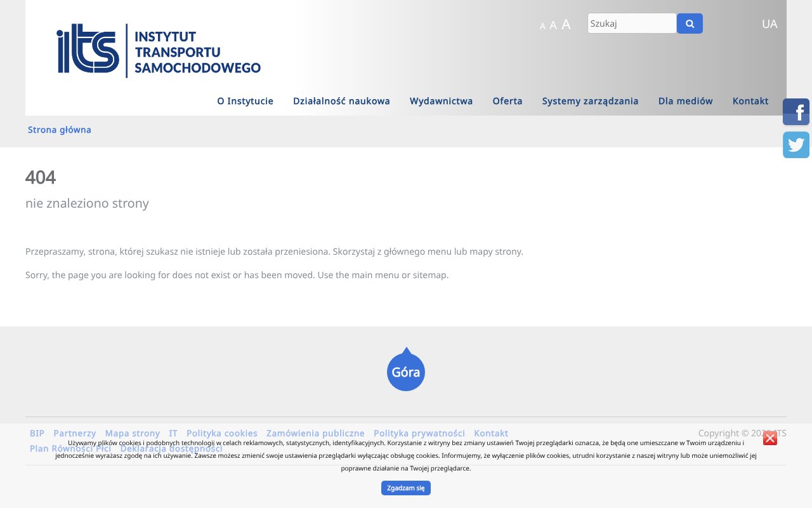This screenshot has width=812, height=508.
Task: Select Dla mediów in the navigation bar
Action: [x=686, y=101]
